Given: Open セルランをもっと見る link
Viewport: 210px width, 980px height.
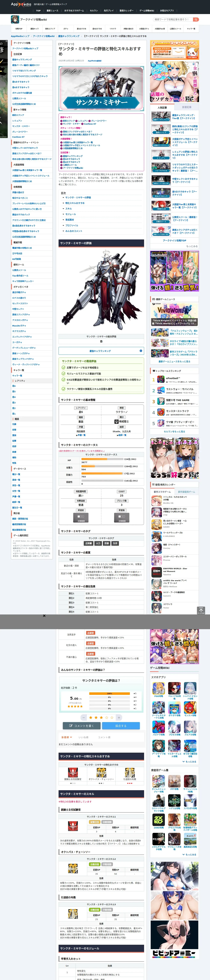Looking at the screenshot, I should point(175,431).
